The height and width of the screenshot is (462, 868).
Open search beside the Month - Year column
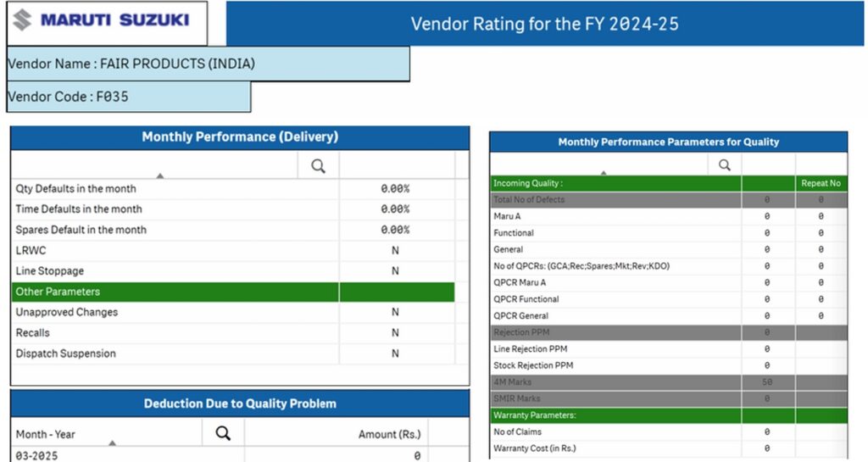pyautogui.click(x=223, y=433)
